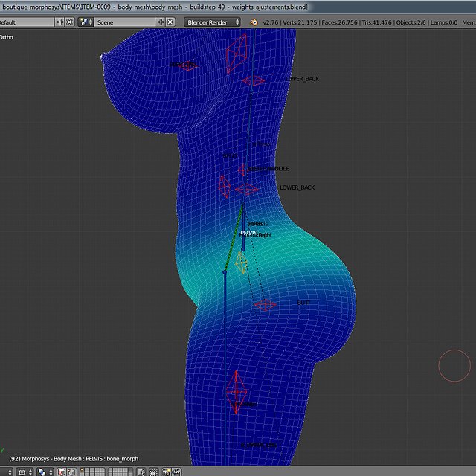Add a new screen layout next to Default
This screenshot has height=476, width=476.
click(x=60, y=22)
